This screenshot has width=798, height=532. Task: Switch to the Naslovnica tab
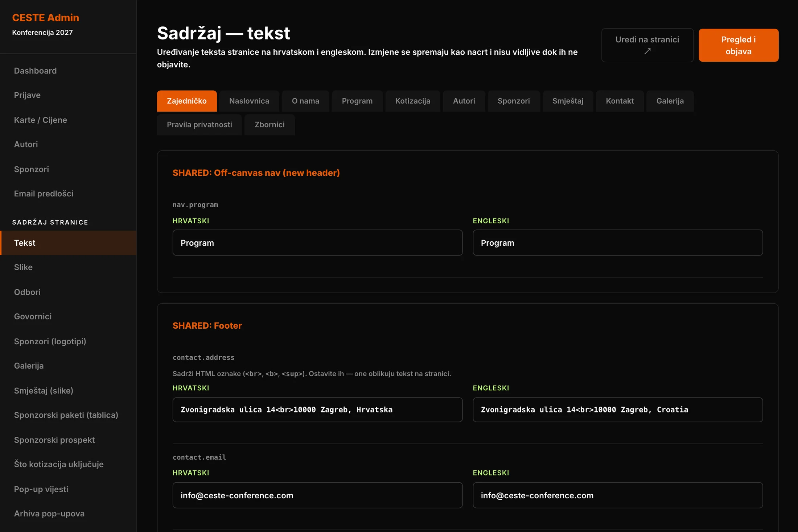pyautogui.click(x=249, y=101)
